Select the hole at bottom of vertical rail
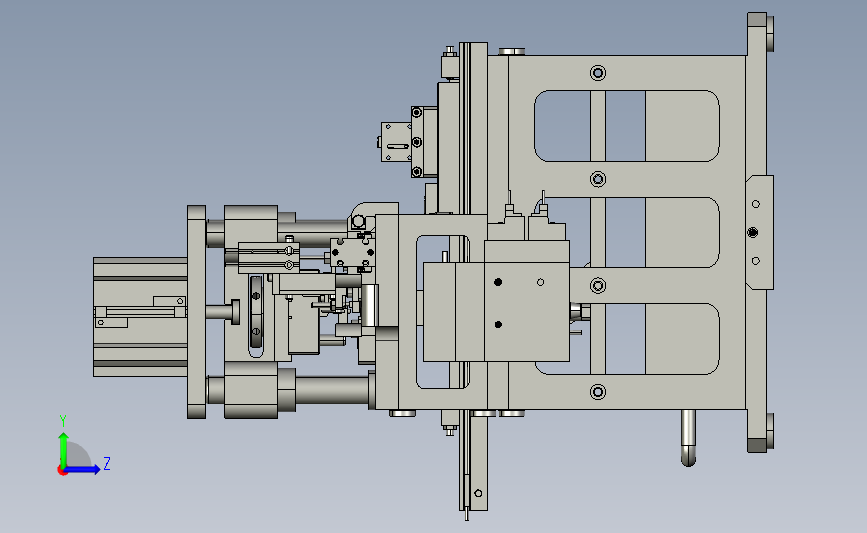Screen dimensions: 867x533 [x=478, y=493]
